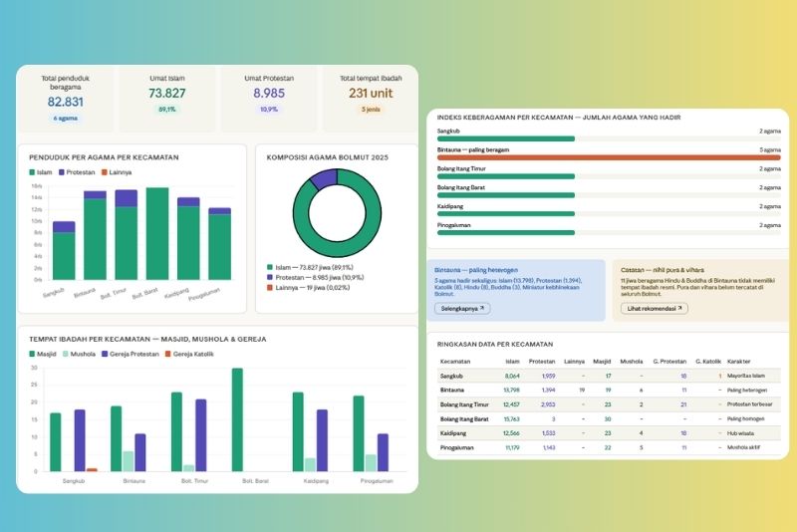This screenshot has width=797, height=532.
Task: Select the Kaidipang row in summary table
Action: tap(608, 433)
